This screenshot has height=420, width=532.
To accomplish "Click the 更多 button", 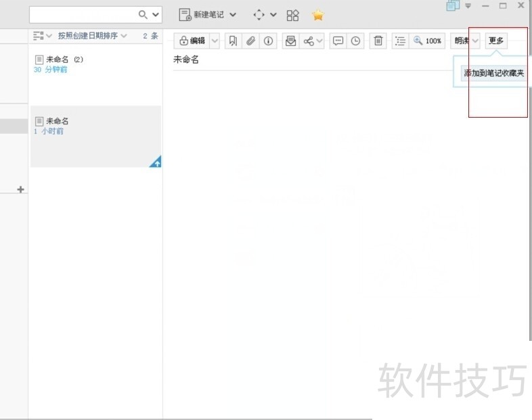I will 496,41.
